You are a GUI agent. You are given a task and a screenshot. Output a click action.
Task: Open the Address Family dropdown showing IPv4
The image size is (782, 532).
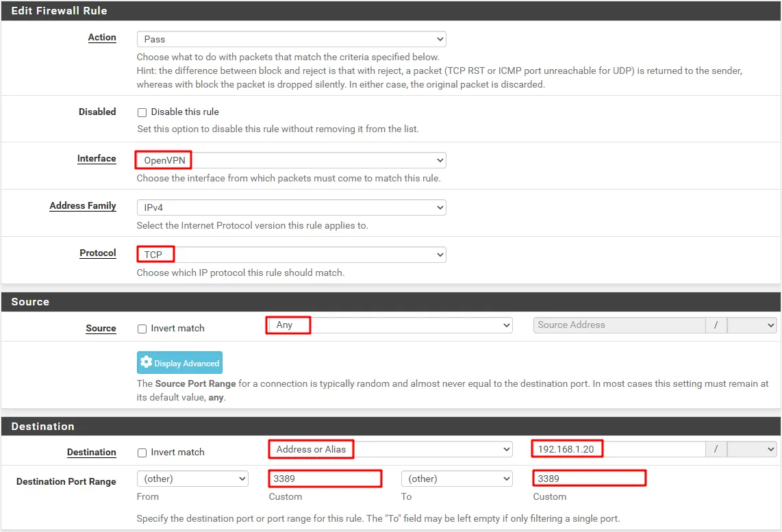point(291,207)
